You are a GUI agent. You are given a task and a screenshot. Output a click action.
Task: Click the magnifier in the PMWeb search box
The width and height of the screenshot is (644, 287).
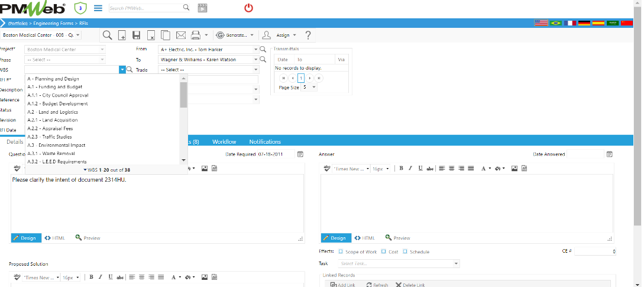186,8
